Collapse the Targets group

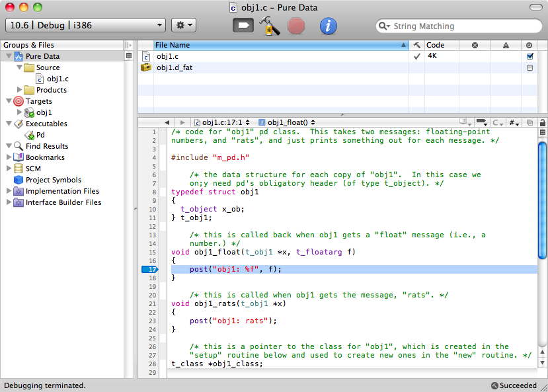9,101
